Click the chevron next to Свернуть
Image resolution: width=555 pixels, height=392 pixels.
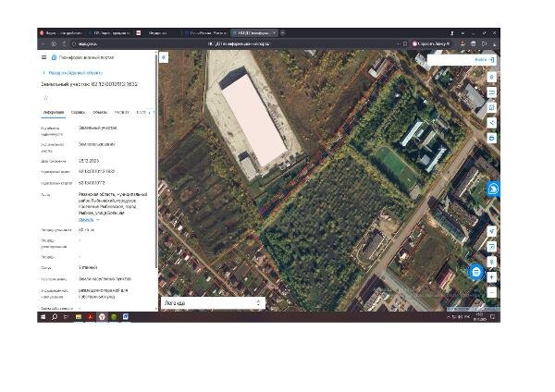[x=98, y=220]
